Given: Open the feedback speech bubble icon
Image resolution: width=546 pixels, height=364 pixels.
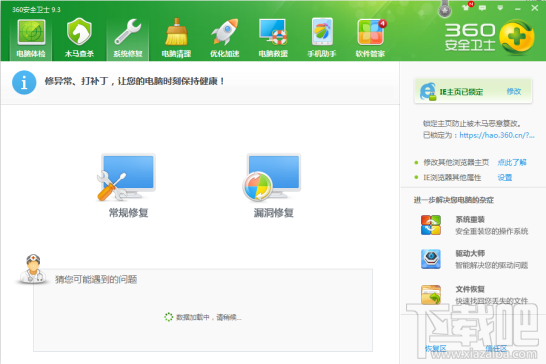Looking at the screenshot, I should (x=482, y=8).
